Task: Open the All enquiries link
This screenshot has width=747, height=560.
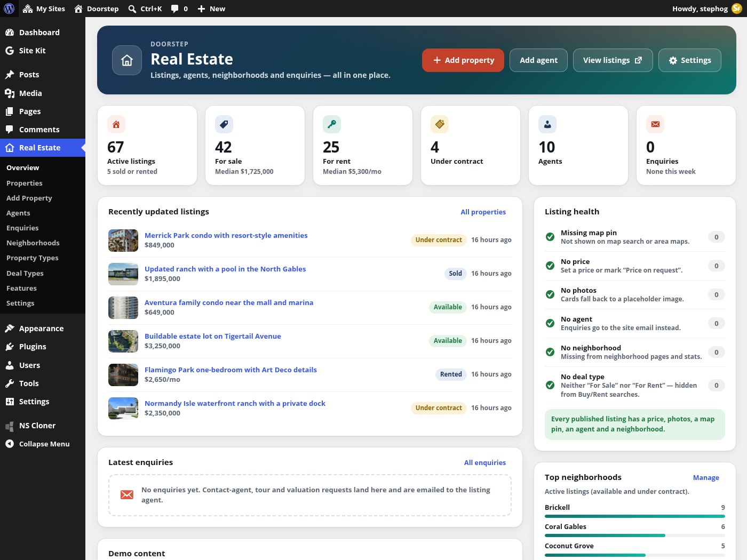Action: (x=484, y=462)
